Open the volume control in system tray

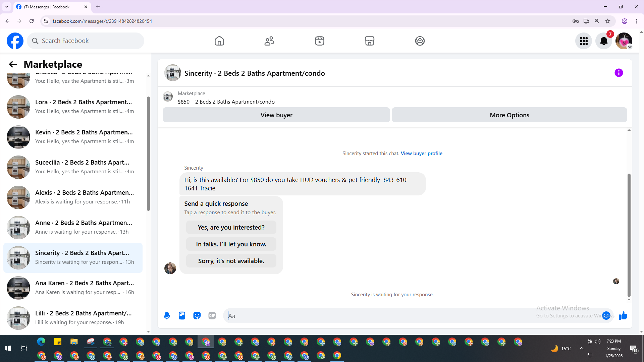pyautogui.click(x=598, y=342)
